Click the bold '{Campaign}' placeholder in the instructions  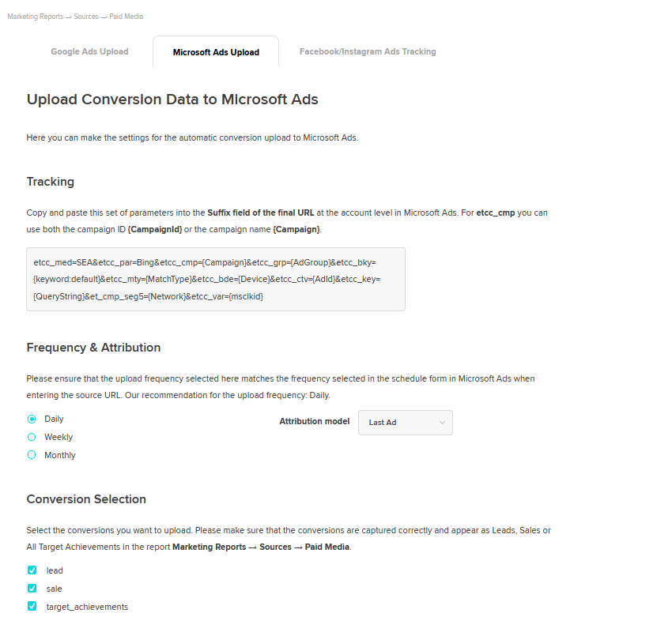tap(296, 230)
